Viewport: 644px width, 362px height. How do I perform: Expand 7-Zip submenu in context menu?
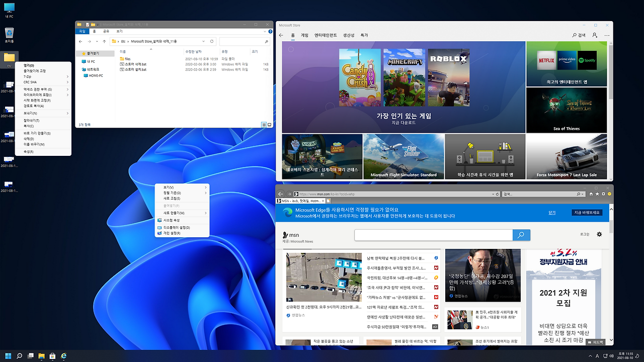pyautogui.click(x=43, y=76)
